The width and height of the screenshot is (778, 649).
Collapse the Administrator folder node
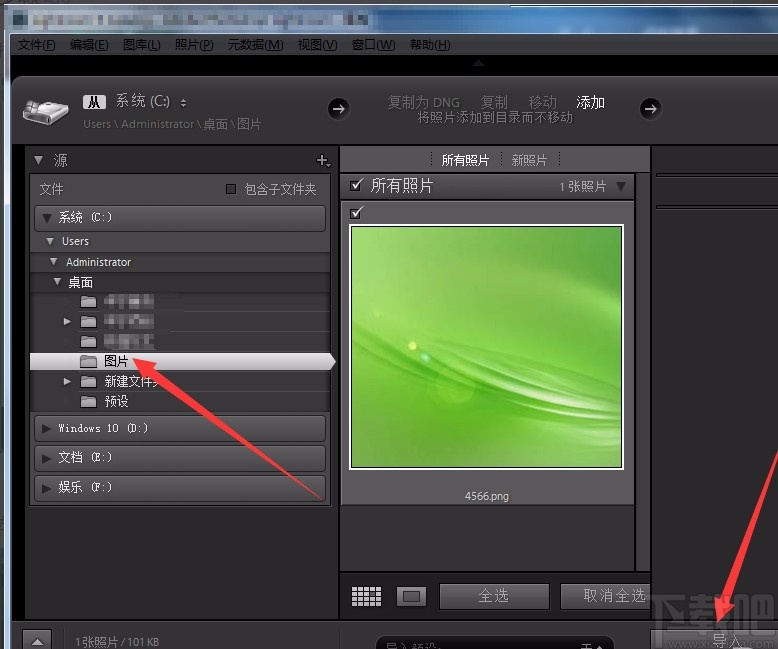tap(54, 261)
